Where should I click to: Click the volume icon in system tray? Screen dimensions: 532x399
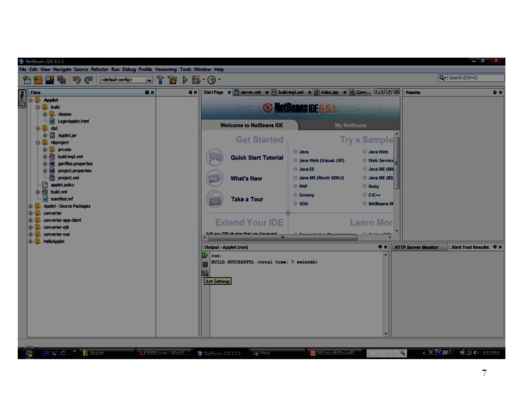coord(476,353)
